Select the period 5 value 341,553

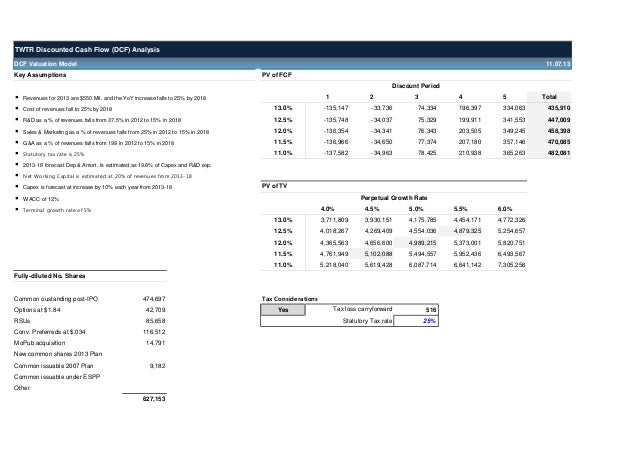pos(514,120)
